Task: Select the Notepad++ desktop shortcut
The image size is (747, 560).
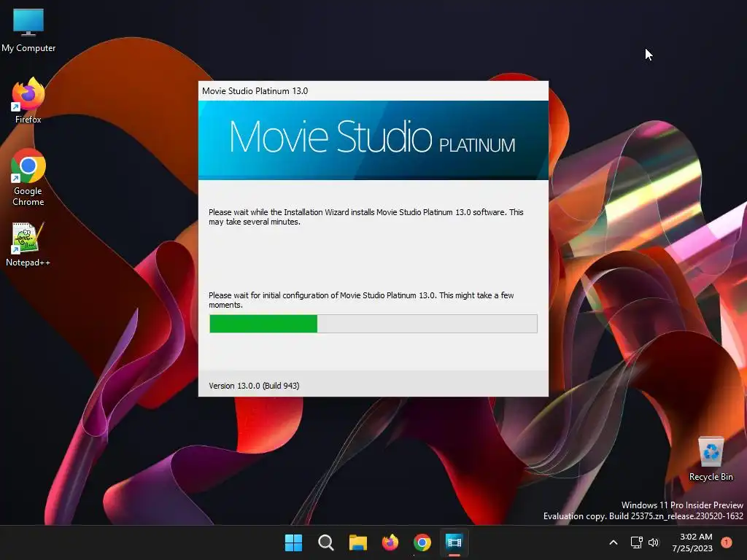Action: 28,245
